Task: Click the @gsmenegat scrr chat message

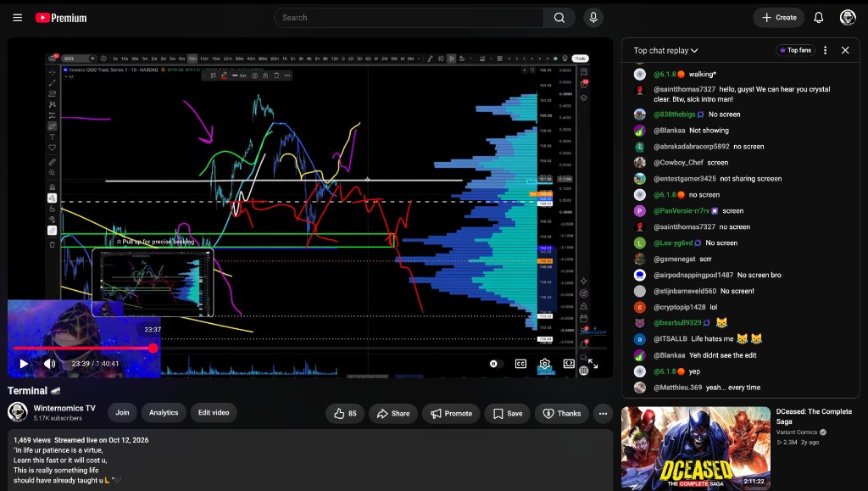Action: (741, 259)
